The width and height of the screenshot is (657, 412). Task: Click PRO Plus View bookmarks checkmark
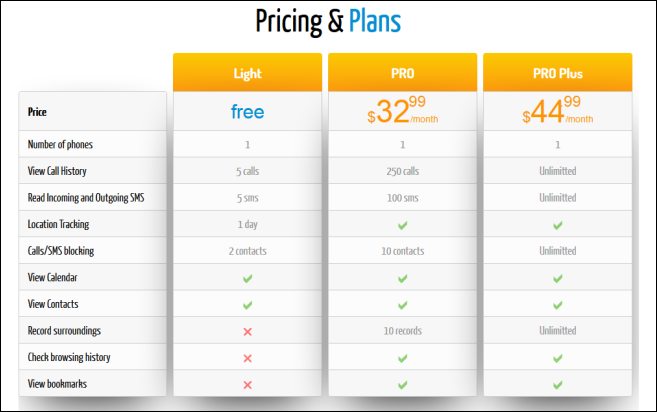pyautogui.click(x=558, y=384)
